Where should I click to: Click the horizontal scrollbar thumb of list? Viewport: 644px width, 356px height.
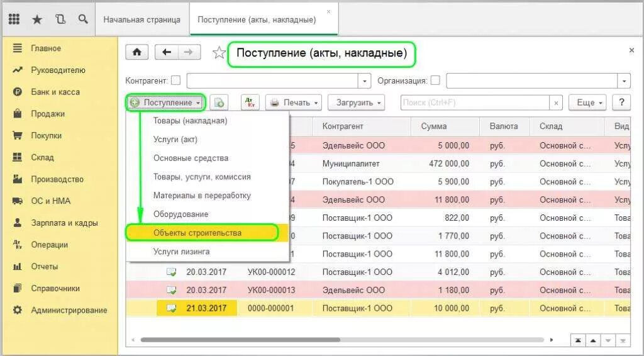pyautogui.click(x=240, y=340)
